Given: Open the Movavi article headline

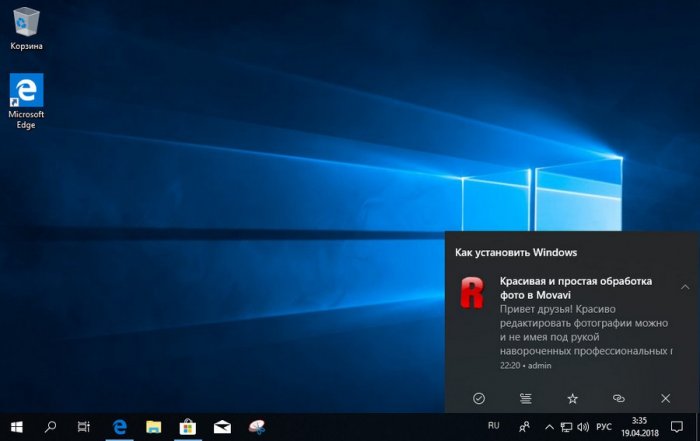Looking at the screenshot, I should tap(575, 288).
